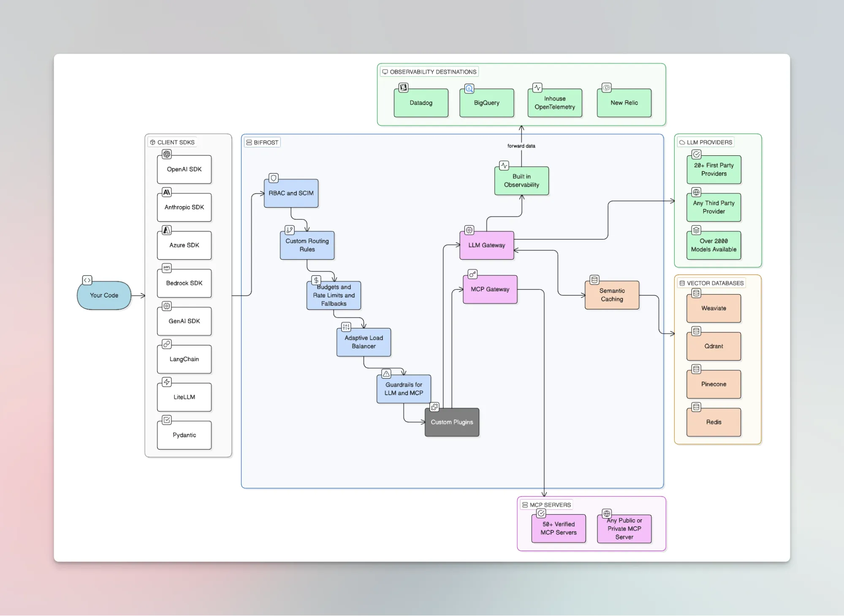Select the MCP Gateway node
This screenshot has height=616, width=844.
[490, 290]
